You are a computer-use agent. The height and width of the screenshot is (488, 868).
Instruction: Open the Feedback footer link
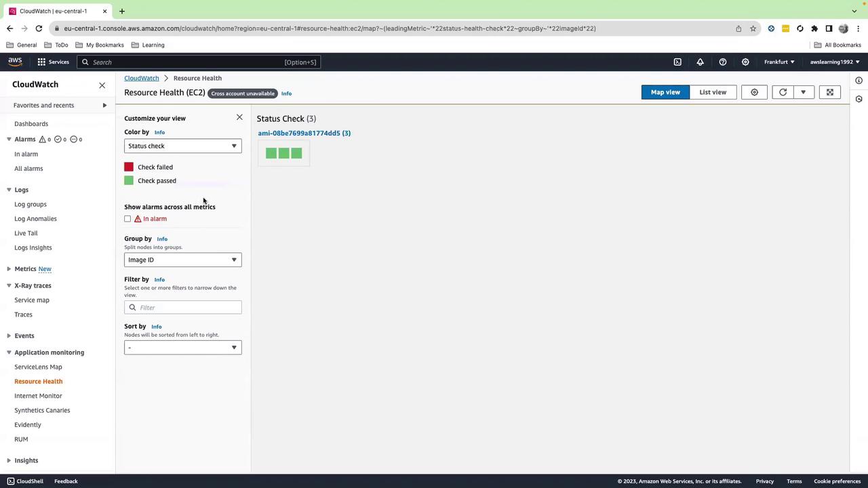pos(66,481)
